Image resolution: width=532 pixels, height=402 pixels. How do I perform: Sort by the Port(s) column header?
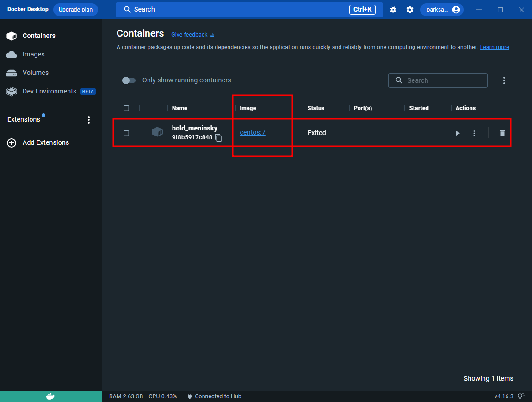pyautogui.click(x=363, y=108)
